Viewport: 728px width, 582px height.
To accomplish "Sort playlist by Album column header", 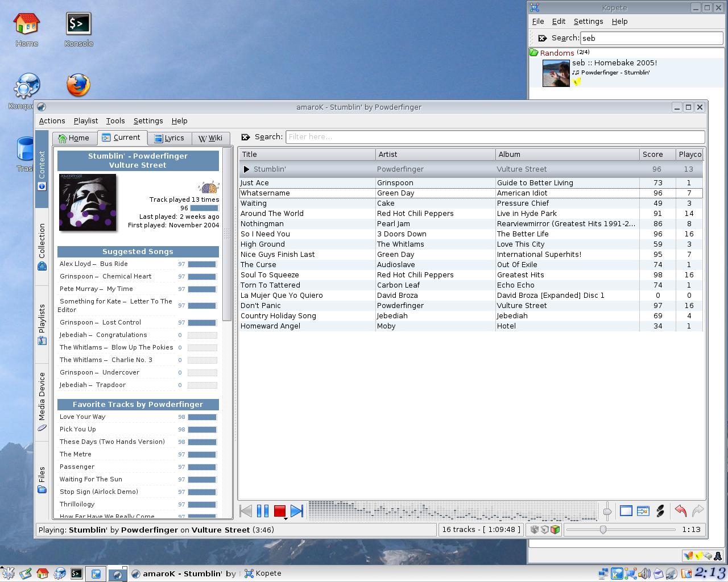I will tap(567, 154).
